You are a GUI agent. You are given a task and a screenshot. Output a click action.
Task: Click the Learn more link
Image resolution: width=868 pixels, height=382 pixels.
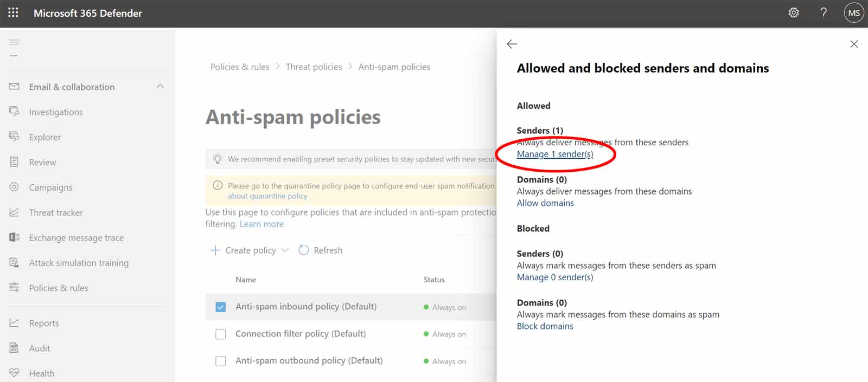click(x=261, y=224)
